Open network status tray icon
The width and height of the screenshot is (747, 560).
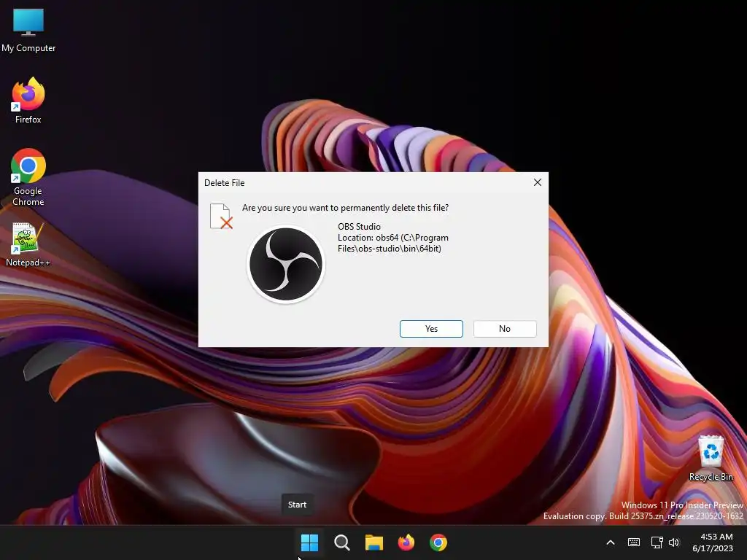tap(657, 542)
